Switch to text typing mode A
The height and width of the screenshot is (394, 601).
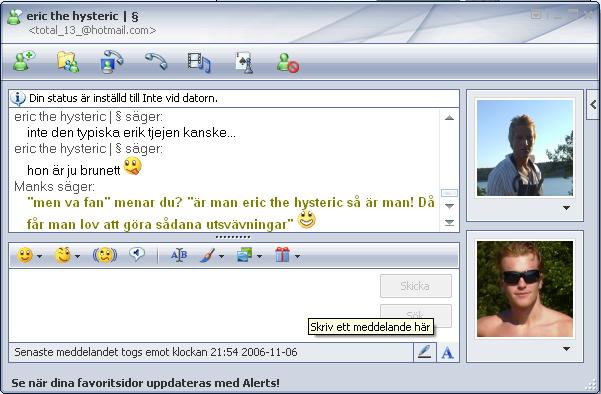447,352
